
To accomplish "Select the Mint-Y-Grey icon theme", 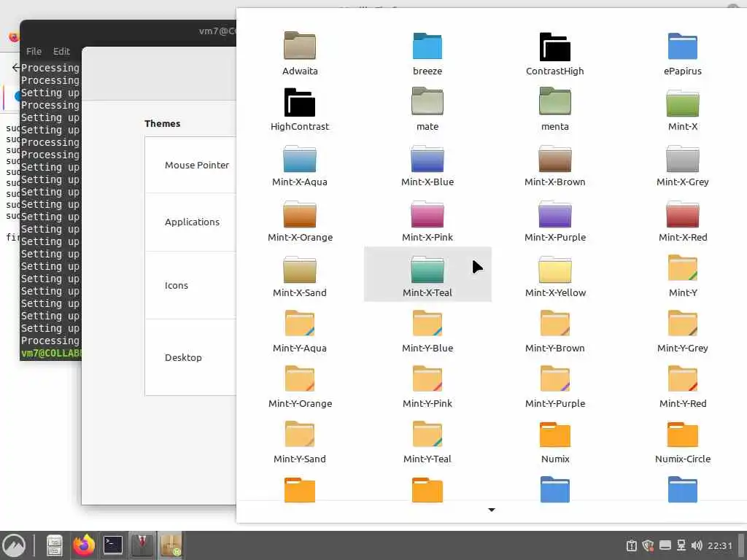I will click(x=683, y=330).
